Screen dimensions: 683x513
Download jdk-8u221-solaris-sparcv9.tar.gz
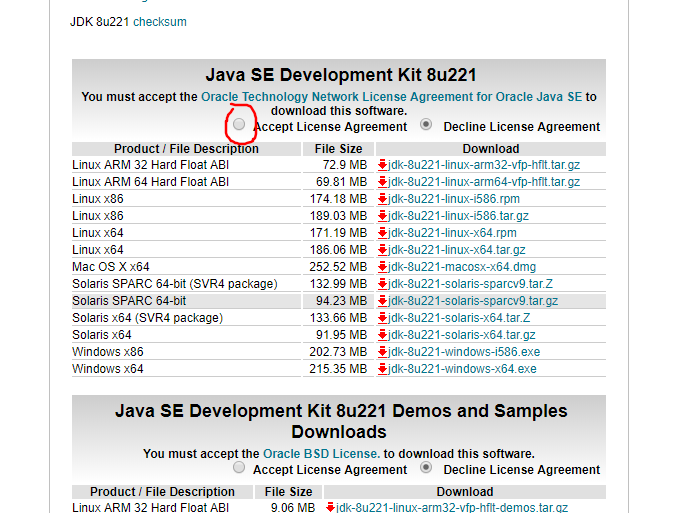pyautogui.click(x=473, y=301)
